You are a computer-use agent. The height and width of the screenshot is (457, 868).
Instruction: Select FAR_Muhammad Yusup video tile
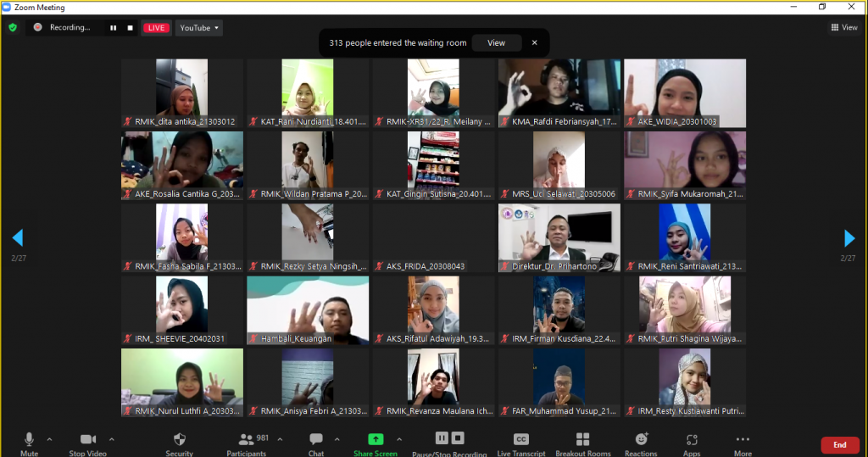coord(559,382)
